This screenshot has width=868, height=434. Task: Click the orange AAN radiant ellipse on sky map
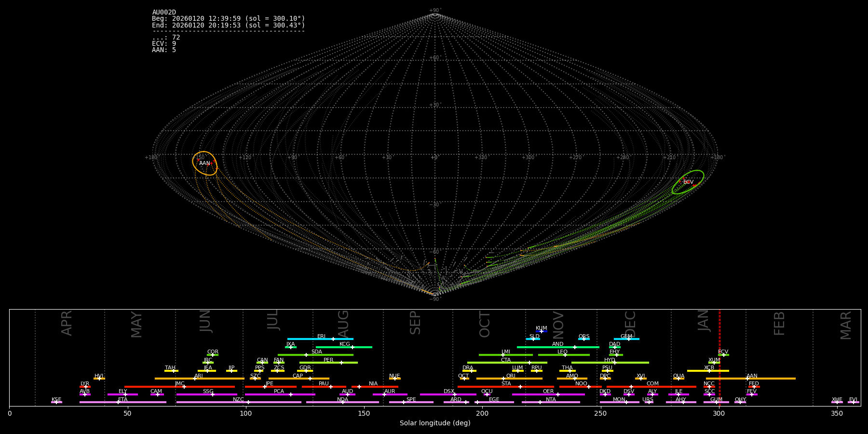tap(205, 163)
